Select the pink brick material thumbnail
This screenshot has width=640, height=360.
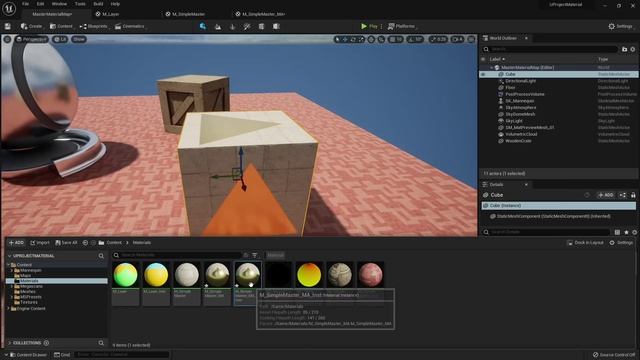pyautogui.click(x=370, y=275)
